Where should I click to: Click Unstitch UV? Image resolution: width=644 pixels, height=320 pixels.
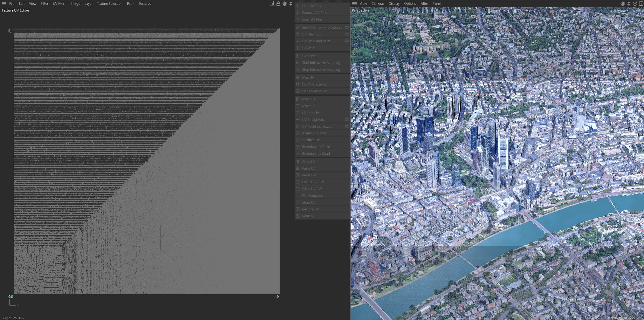click(x=322, y=140)
